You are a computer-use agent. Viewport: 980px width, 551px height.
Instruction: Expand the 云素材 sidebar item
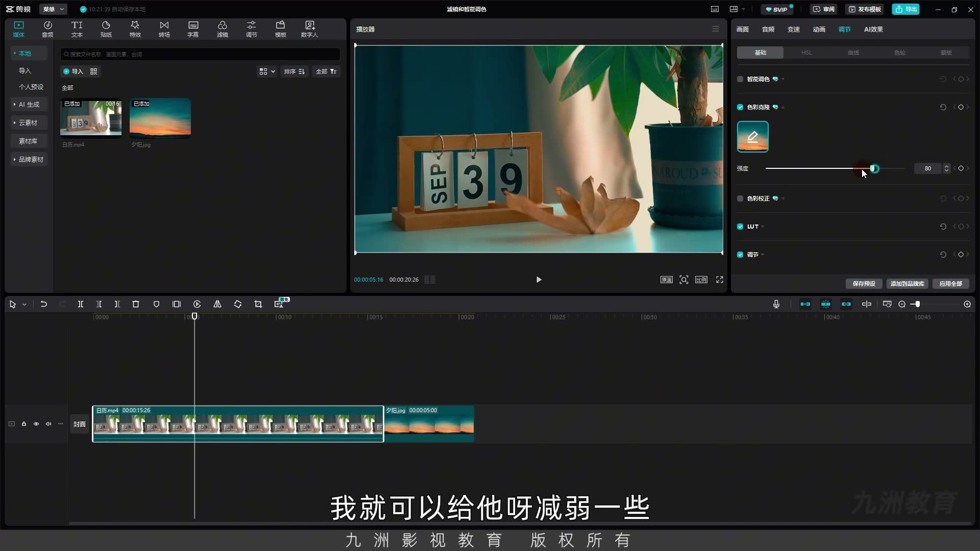tap(28, 122)
